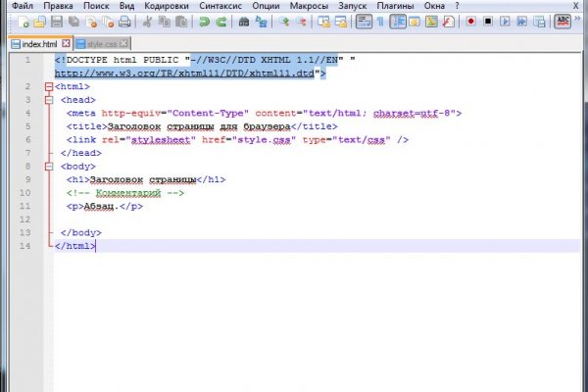Screen dimensions: 588x392
Task: Close the index.html tab
Action: point(65,44)
